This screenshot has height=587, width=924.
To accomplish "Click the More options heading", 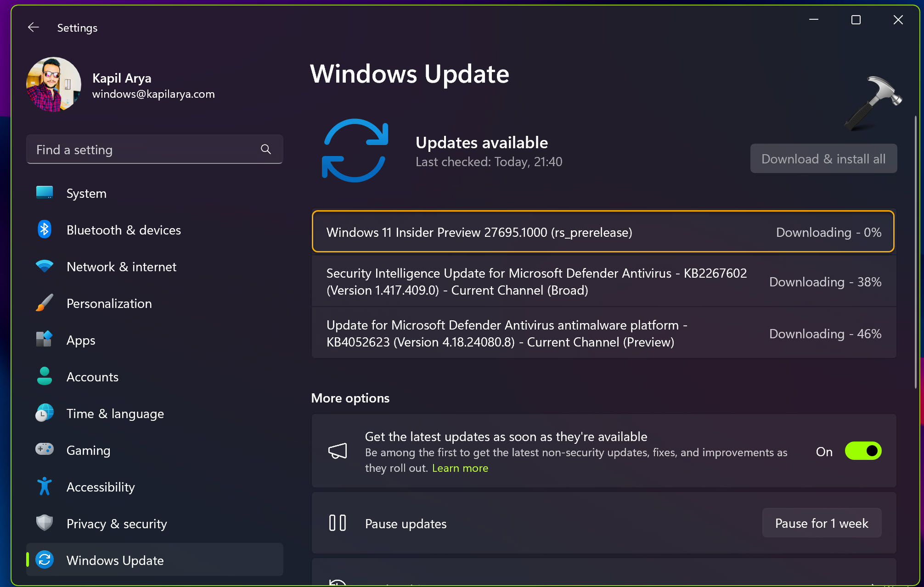I will (x=350, y=398).
